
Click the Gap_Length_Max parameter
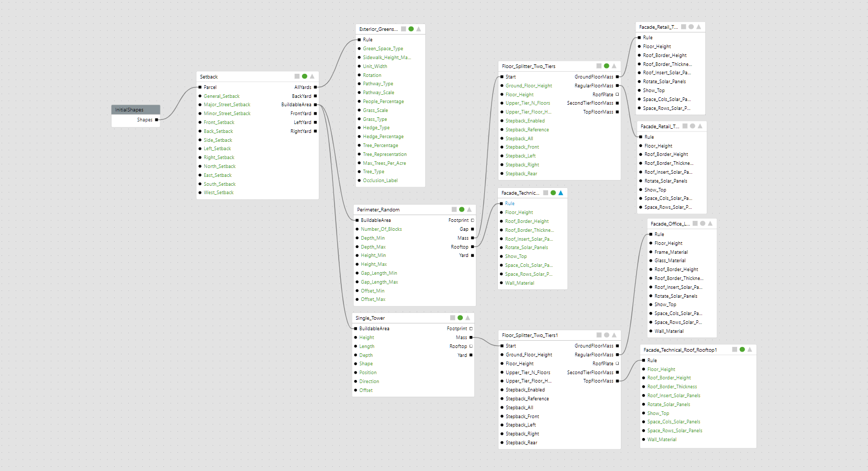pos(380,282)
